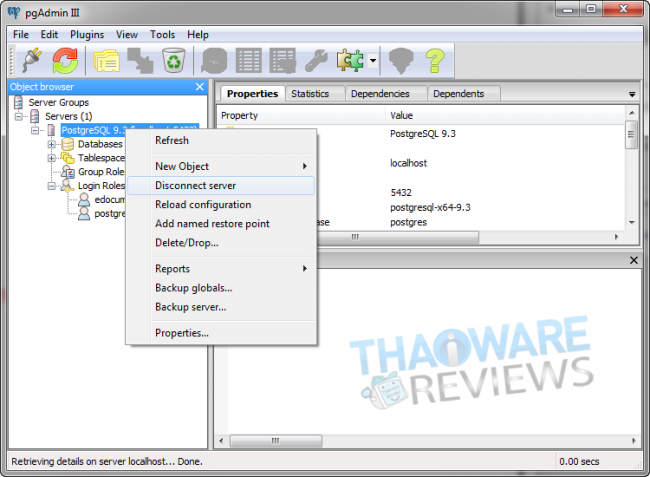The image size is (650, 477).
Task: Choose Refresh from context menu
Action: [221, 140]
